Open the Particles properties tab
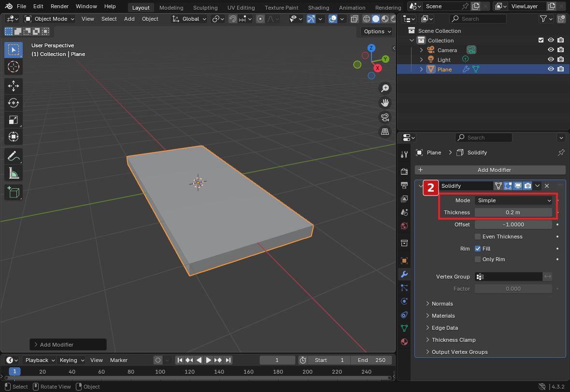This screenshot has height=392, width=570. (x=404, y=288)
